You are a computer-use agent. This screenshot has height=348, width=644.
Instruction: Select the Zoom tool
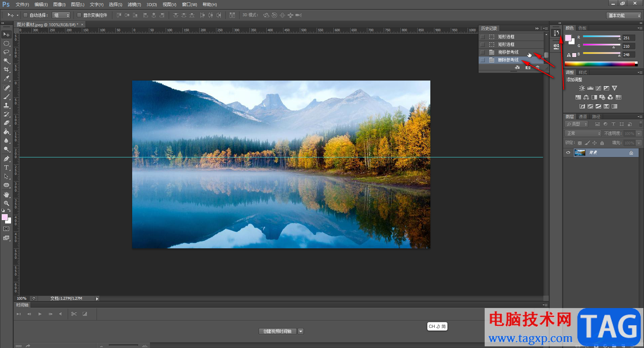tap(6, 203)
